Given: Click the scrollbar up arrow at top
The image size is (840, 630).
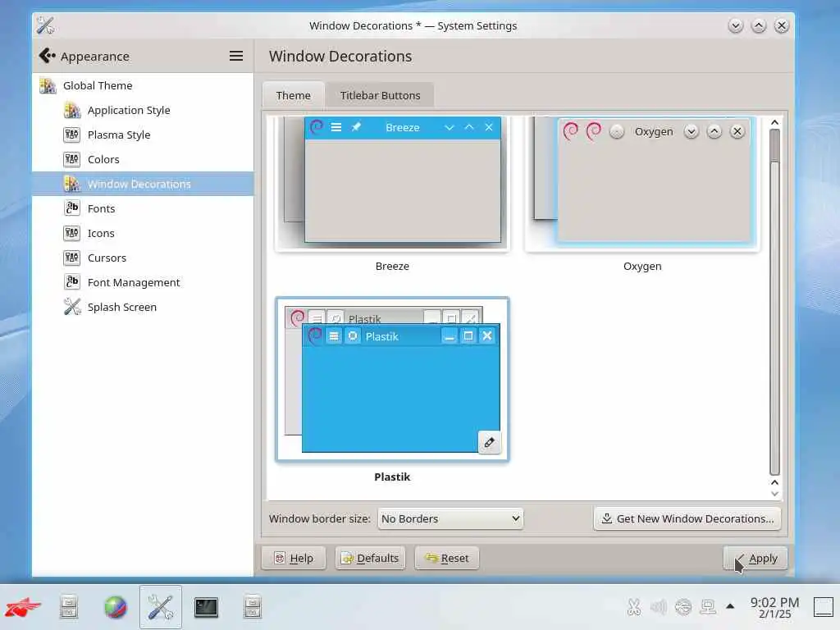Looking at the screenshot, I should point(774,123).
